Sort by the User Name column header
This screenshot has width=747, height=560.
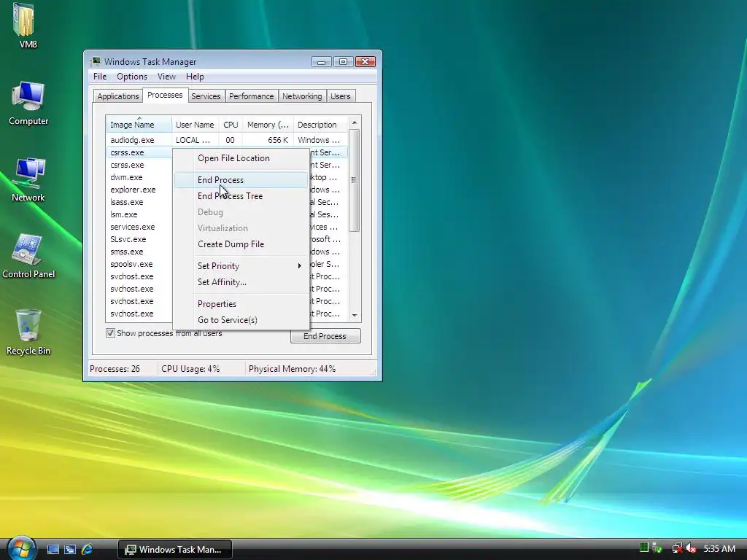click(195, 124)
